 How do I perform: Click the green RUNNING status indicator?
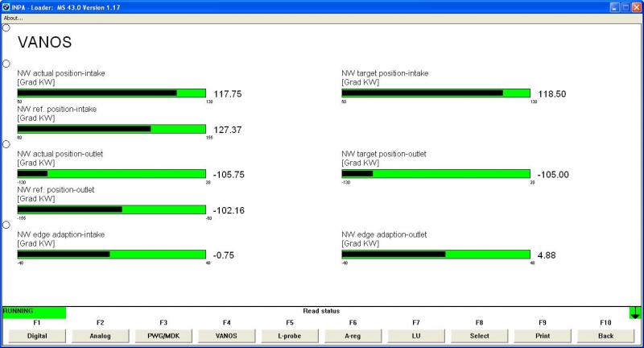(34, 313)
